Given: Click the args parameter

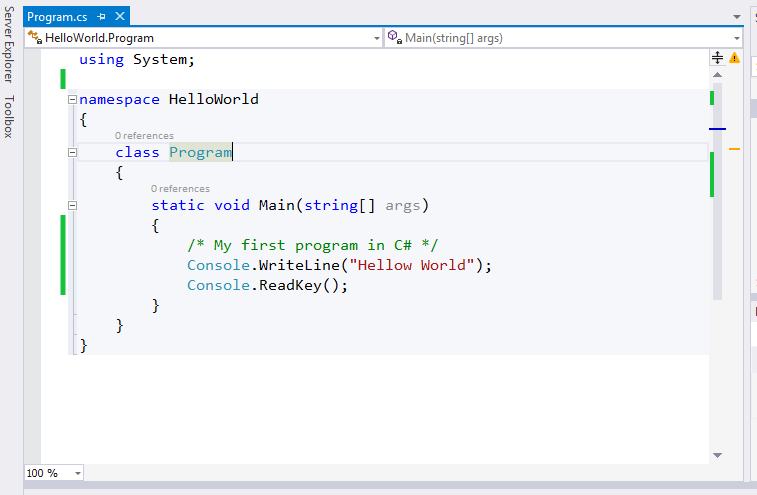Looking at the screenshot, I should [x=403, y=206].
